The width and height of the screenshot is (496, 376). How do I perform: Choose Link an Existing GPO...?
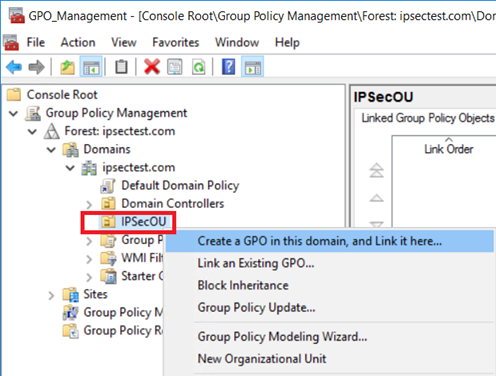330,263
